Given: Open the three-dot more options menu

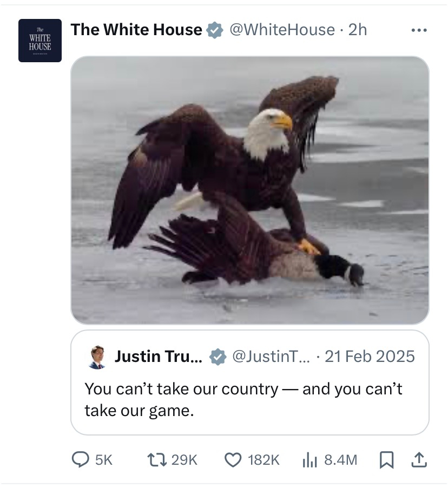Looking at the screenshot, I should pyautogui.click(x=419, y=30).
